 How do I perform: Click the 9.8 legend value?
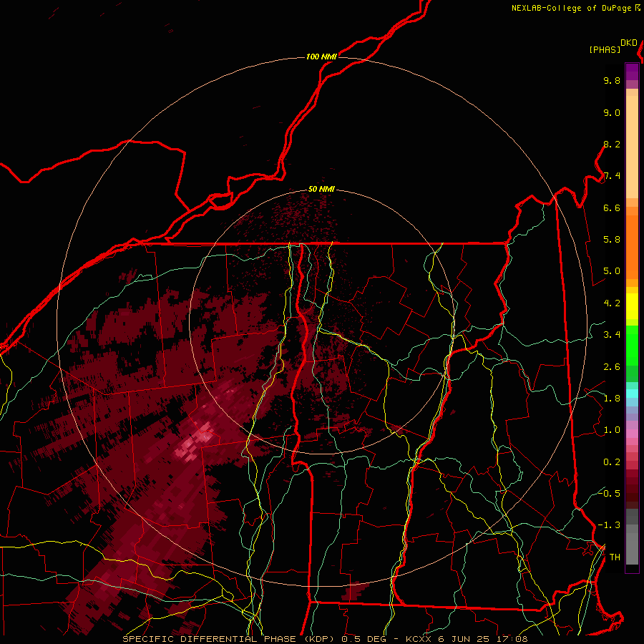612,80
